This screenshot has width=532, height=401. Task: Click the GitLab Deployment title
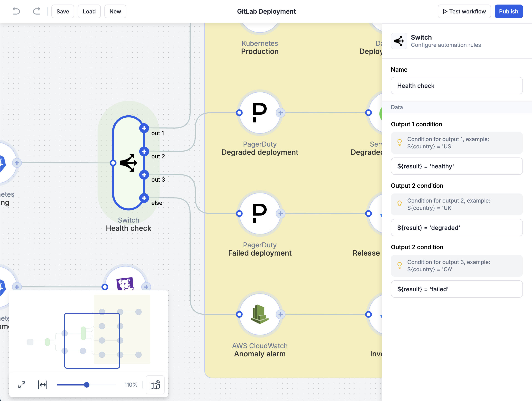coord(266,11)
